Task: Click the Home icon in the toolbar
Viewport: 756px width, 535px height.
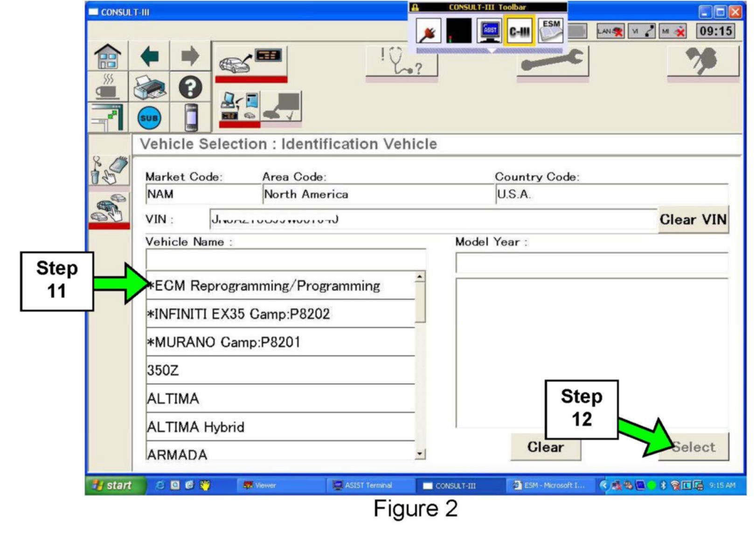Action: tap(108, 57)
